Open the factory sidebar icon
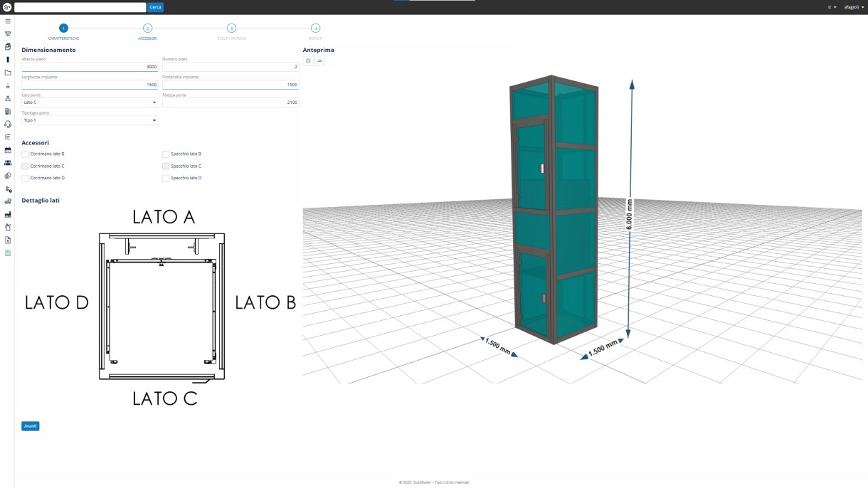The width and height of the screenshot is (868, 488). click(8, 214)
